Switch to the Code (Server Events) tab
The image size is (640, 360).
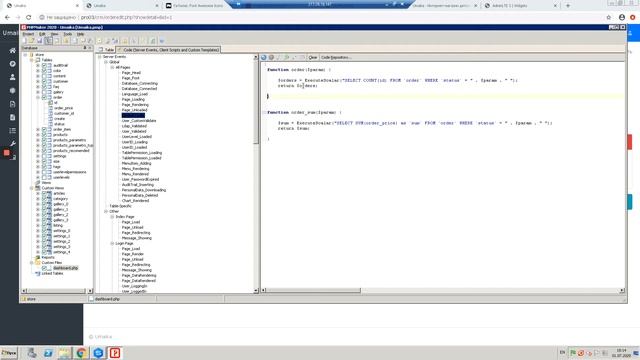coord(169,50)
